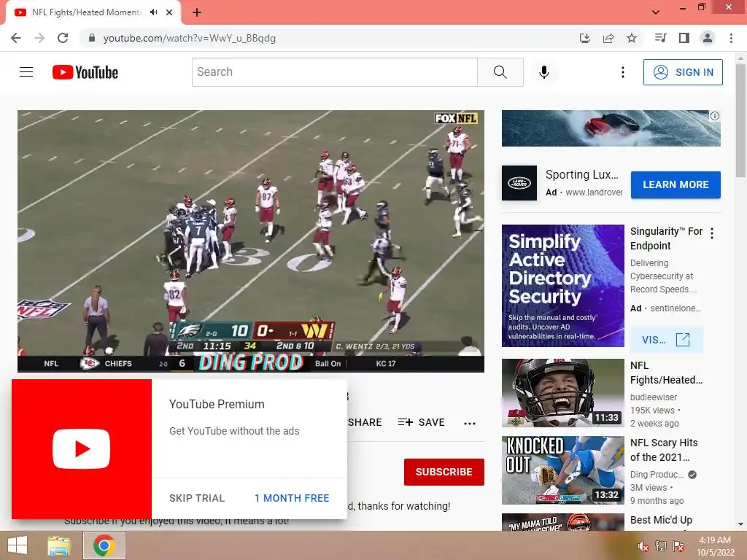Open the budleewiser channel link
The width and height of the screenshot is (747, 560).
[654, 397]
